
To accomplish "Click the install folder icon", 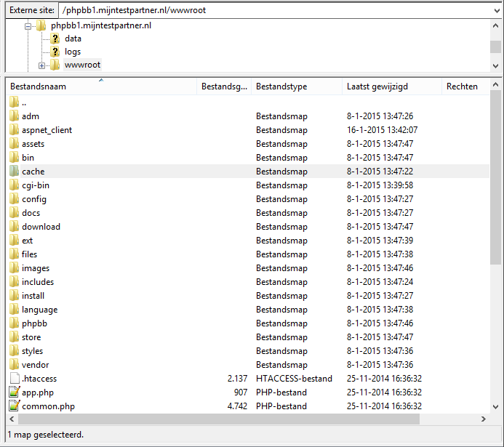I will pos(14,295).
